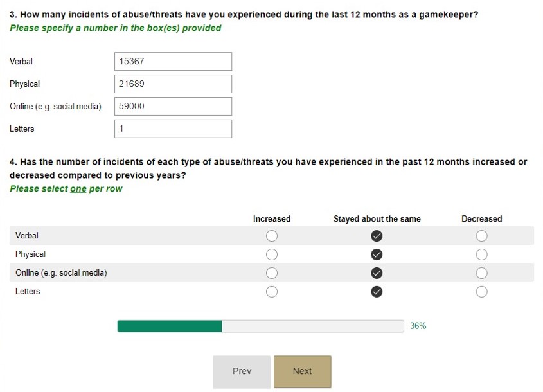
Task: Edit the Letters incidents number field
Action: pyautogui.click(x=173, y=129)
